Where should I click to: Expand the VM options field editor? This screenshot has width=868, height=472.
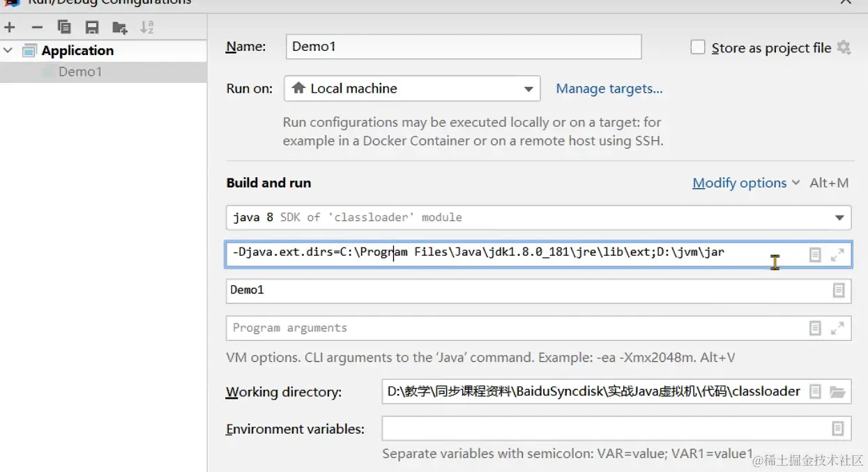pyautogui.click(x=837, y=255)
